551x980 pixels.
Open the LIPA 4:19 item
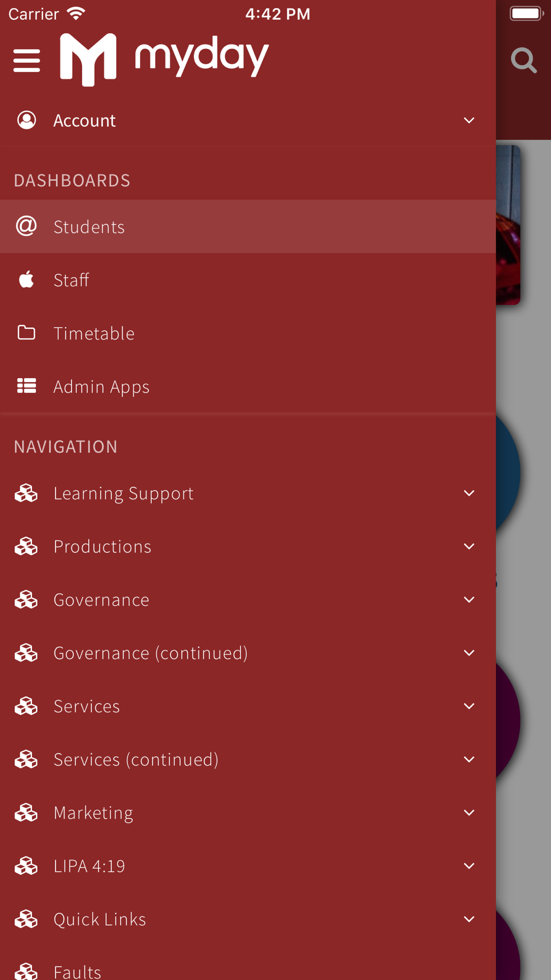tap(248, 866)
